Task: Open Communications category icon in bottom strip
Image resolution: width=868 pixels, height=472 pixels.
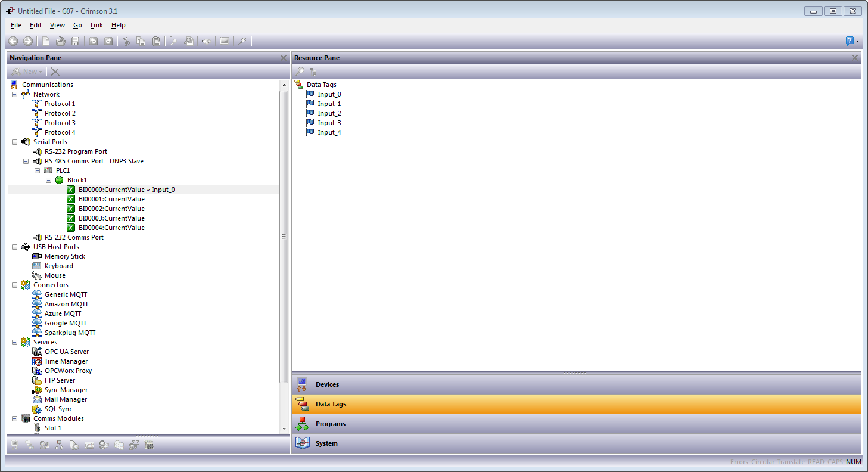Action: click(x=14, y=445)
